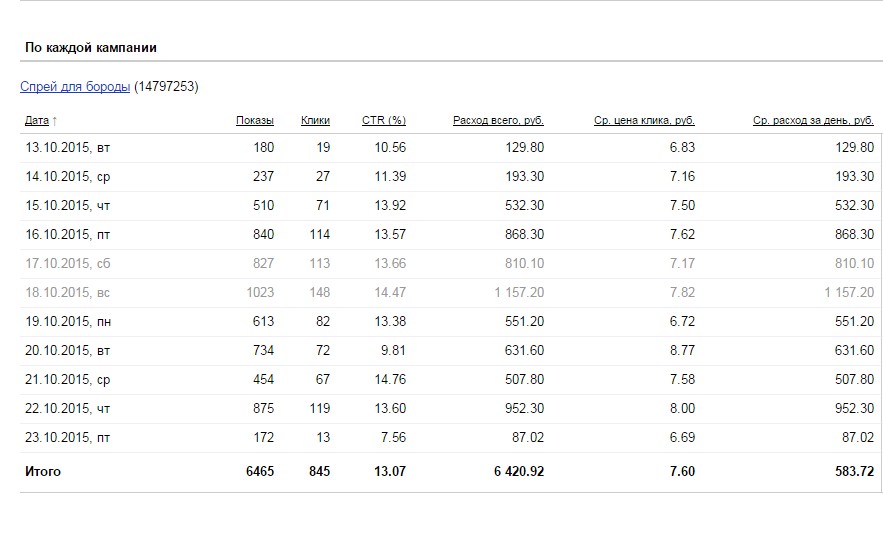Click the Итого totals row label
The width and height of the screenshot is (883, 540).
pyautogui.click(x=43, y=471)
